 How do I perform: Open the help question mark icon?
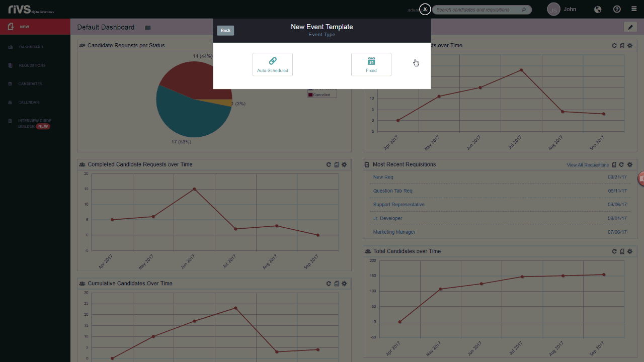(x=617, y=9)
